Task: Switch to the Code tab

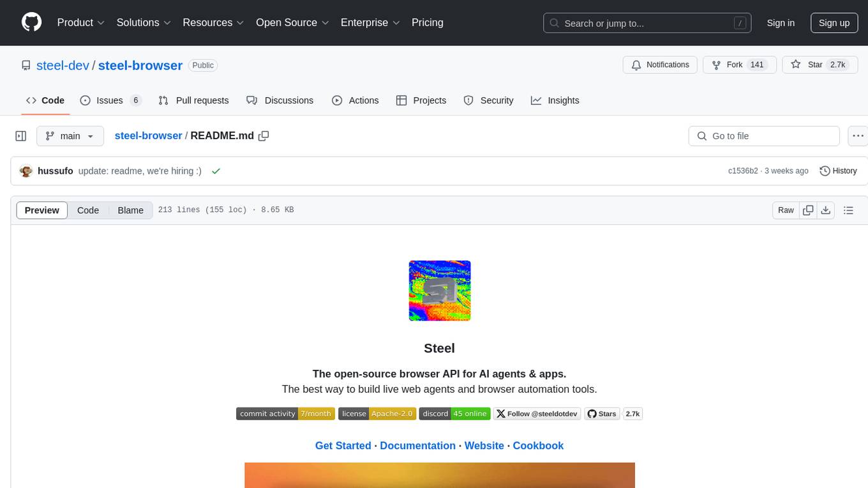Action: pos(45,100)
